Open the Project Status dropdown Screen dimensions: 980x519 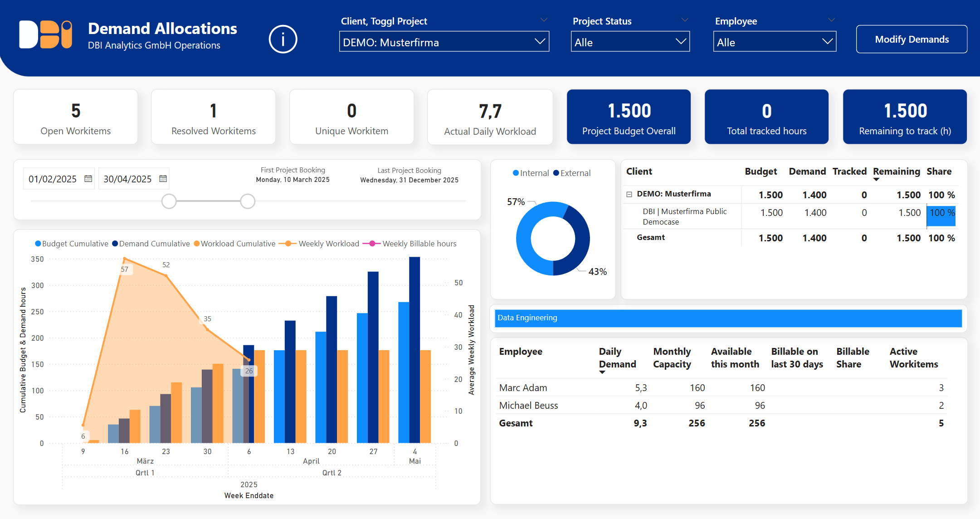point(630,42)
